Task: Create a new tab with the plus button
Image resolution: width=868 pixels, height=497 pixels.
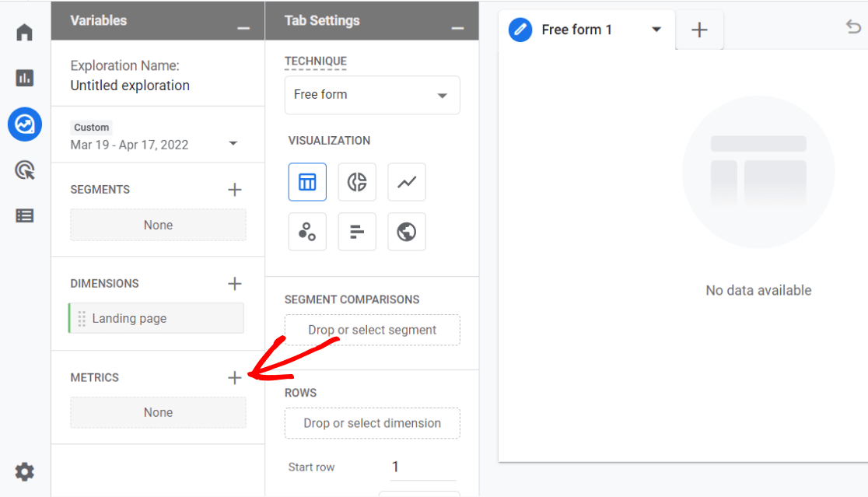Action: (699, 30)
